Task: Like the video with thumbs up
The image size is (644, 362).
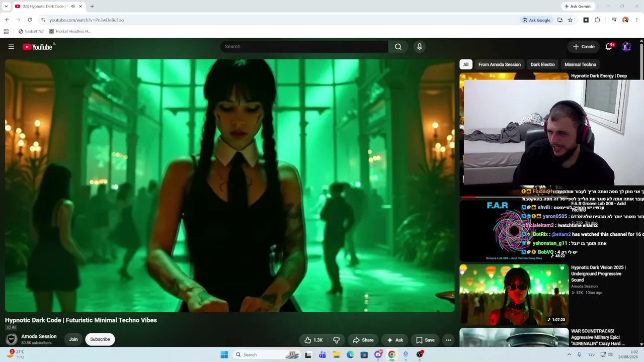Action: [x=313, y=340]
